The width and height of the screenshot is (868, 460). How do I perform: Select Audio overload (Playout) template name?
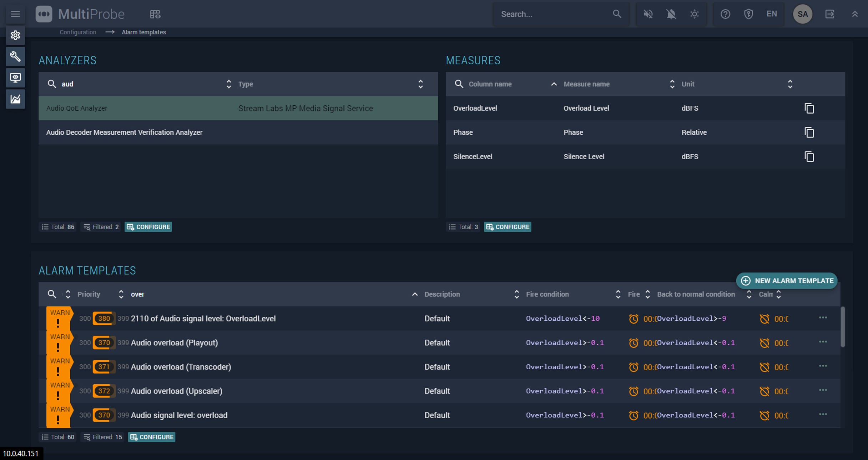coord(174,343)
